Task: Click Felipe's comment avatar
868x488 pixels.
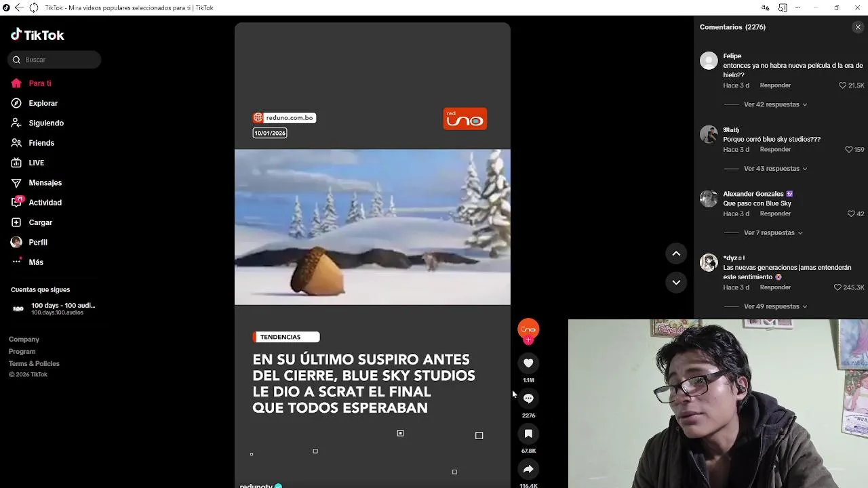Action: pyautogui.click(x=709, y=61)
